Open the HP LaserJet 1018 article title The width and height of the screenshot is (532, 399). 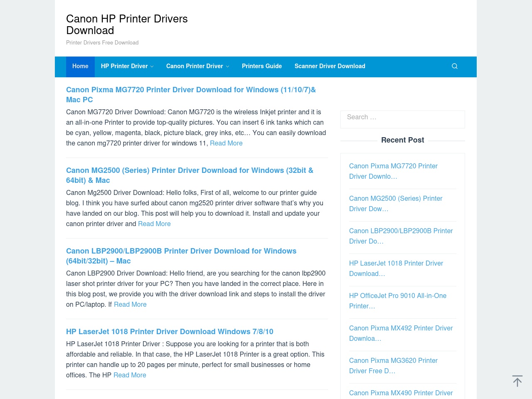tap(170, 332)
